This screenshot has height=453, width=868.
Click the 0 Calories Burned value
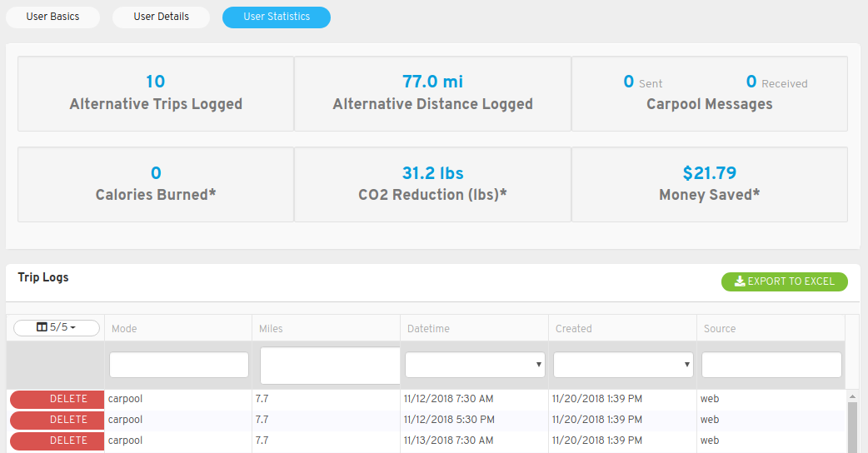pyautogui.click(x=156, y=172)
